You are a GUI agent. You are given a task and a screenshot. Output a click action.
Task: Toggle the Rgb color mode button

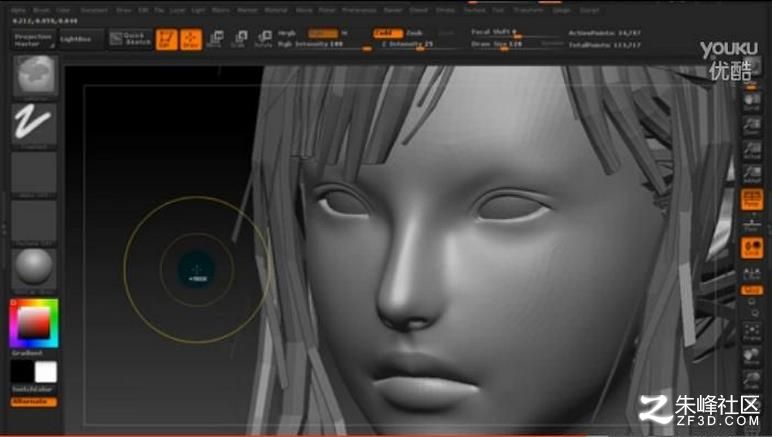point(323,33)
